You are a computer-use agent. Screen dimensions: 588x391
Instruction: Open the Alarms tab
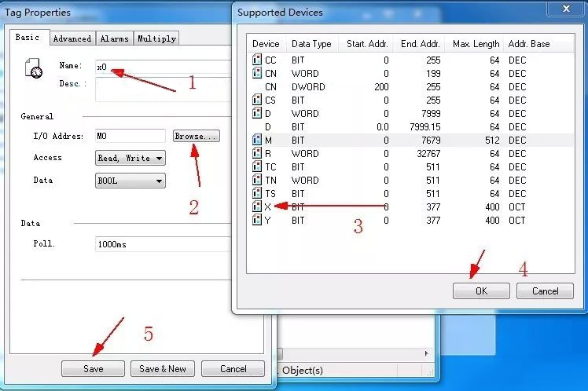point(116,38)
